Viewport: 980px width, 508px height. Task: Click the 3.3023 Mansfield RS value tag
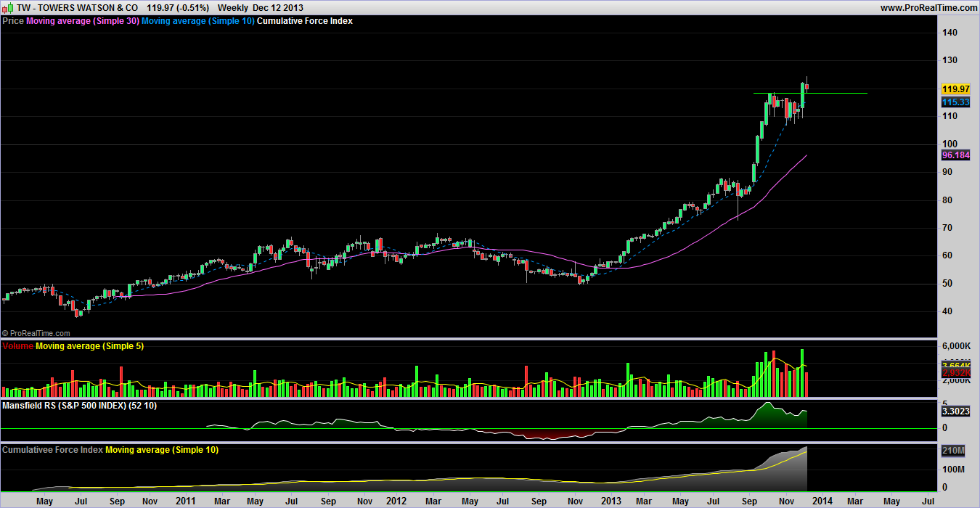click(x=955, y=411)
